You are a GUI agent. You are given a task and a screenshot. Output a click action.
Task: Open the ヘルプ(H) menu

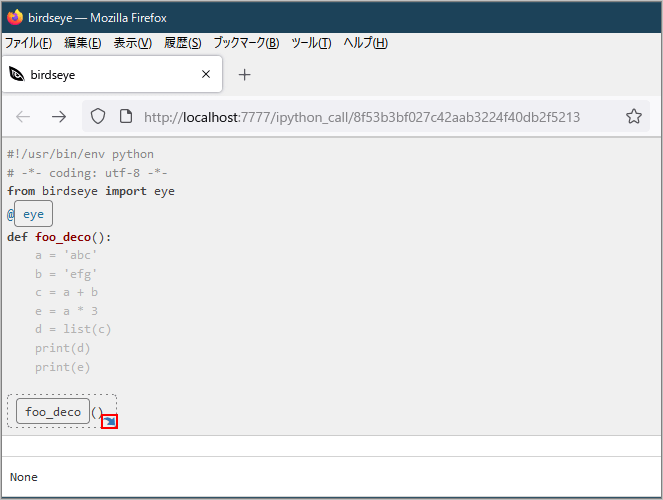click(x=365, y=43)
